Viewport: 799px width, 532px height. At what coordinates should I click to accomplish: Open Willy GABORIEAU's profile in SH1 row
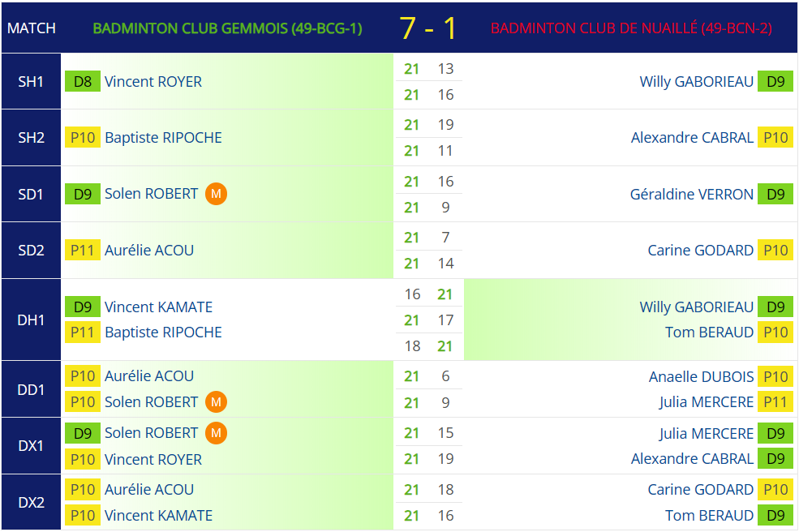coord(696,82)
